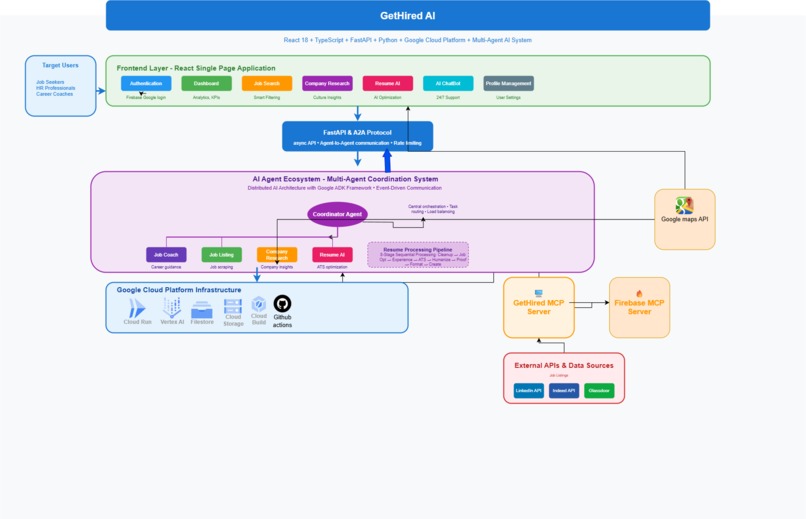
Task: Select the FastAPI & A2A Protocol box
Action: tap(357, 136)
